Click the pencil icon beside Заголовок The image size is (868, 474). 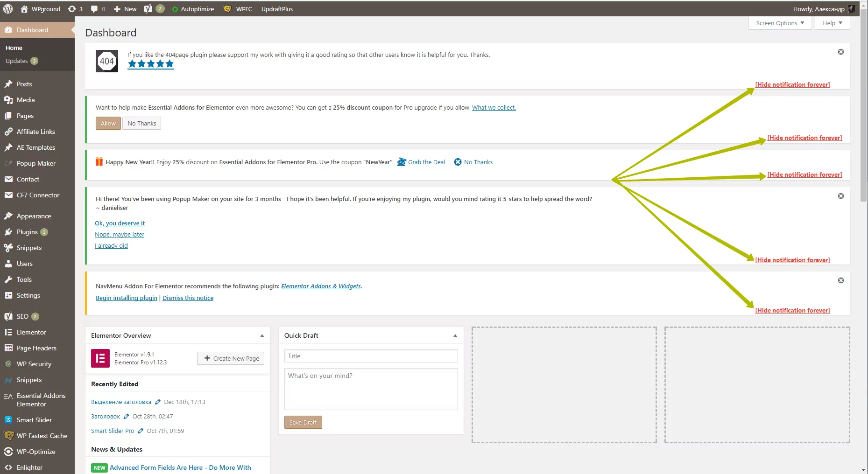[126, 417]
